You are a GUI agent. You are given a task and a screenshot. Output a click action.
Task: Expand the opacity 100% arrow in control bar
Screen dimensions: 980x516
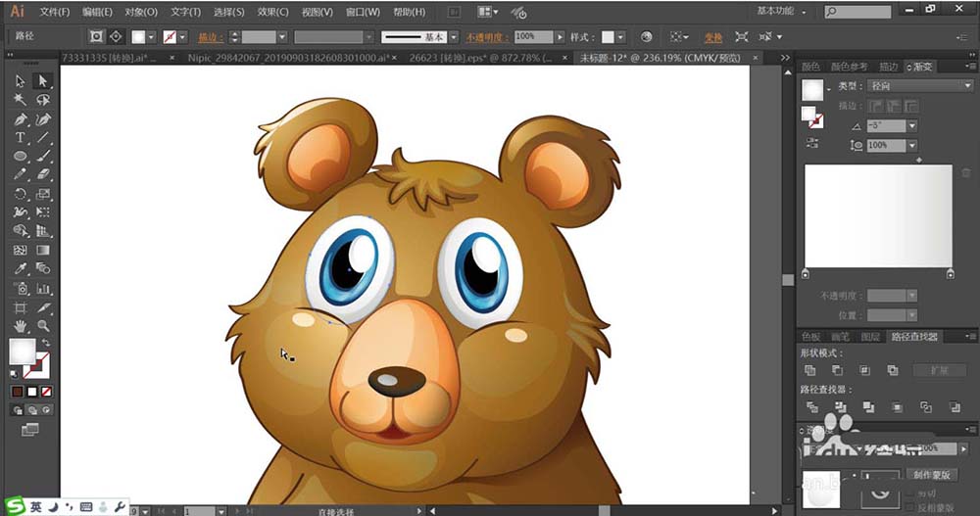click(560, 37)
